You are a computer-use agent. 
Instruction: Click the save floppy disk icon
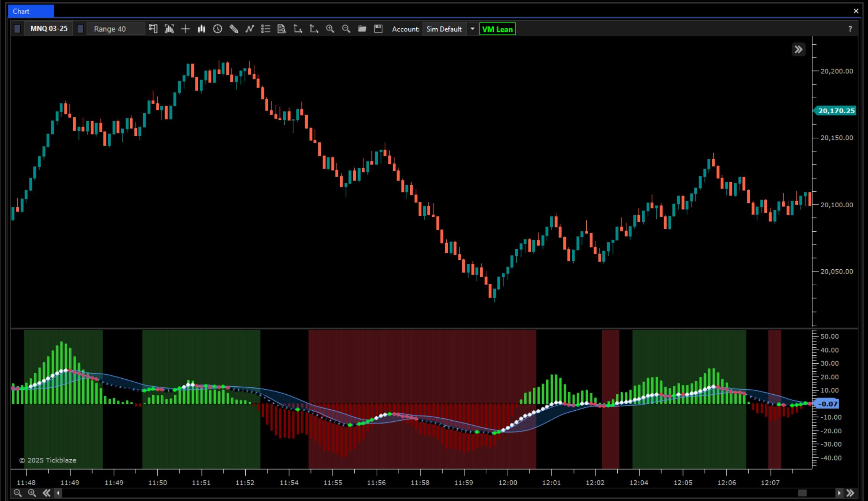[x=378, y=29]
